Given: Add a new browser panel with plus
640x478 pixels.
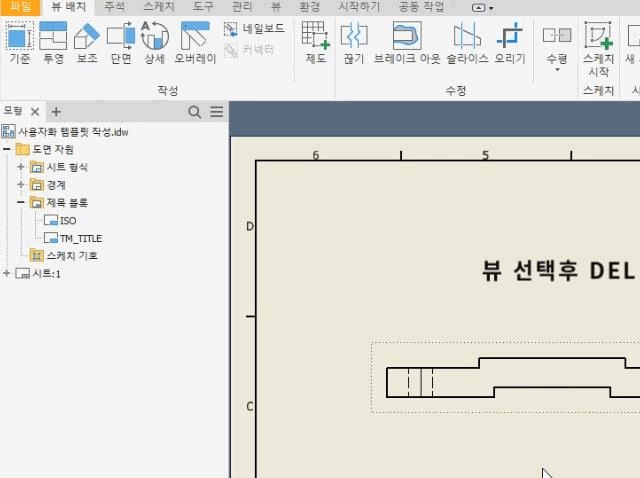Looking at the screenshot, I should (x=56, y=112).
